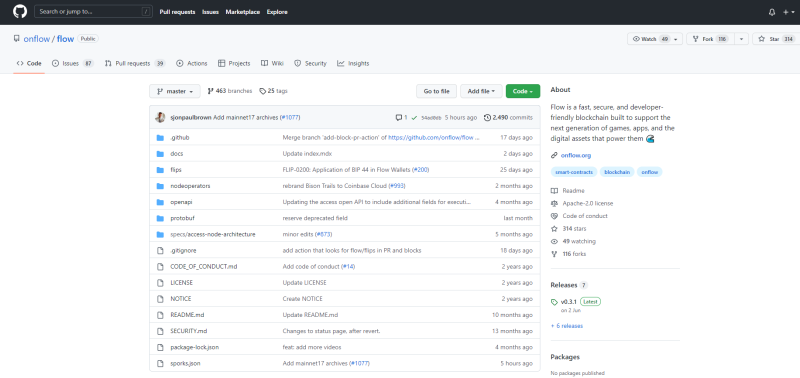Go to Marketplace in top navigation
The height and width of the screenshot is (378, 800).
(243, 12)
